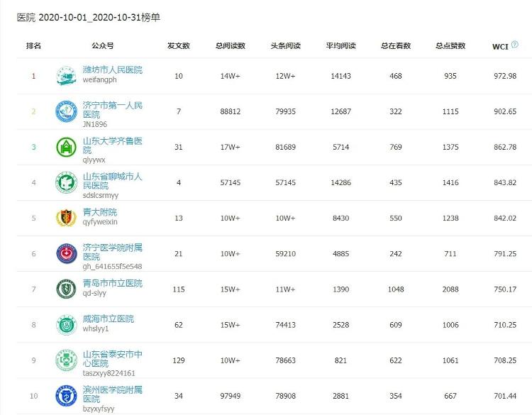Click the 头条阅读 column header

pyautogui.click(x=285, y=46)
